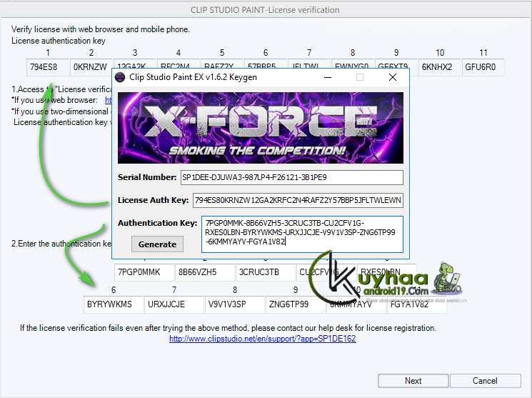This screenshot has width=532, height=398.
Task: Click the maximize button of Keygen
Action: [x=360, y=77]
